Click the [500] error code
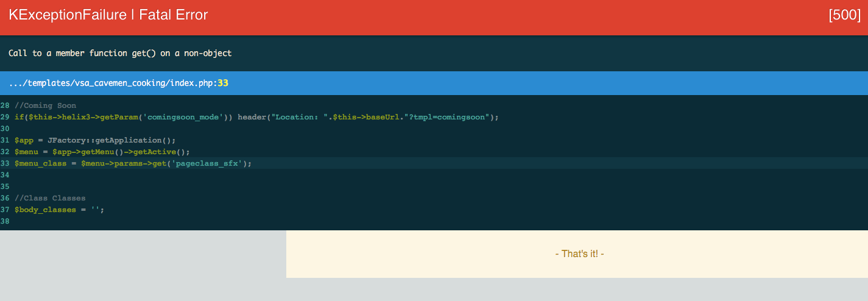868x301 pixels. click(844, 15)
